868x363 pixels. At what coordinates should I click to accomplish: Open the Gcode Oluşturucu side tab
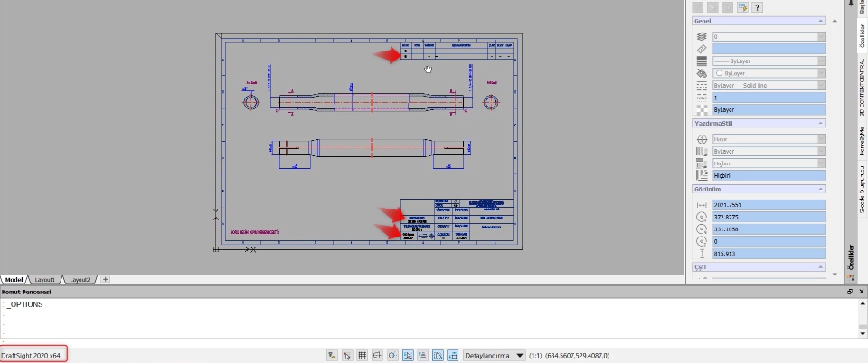862,189
